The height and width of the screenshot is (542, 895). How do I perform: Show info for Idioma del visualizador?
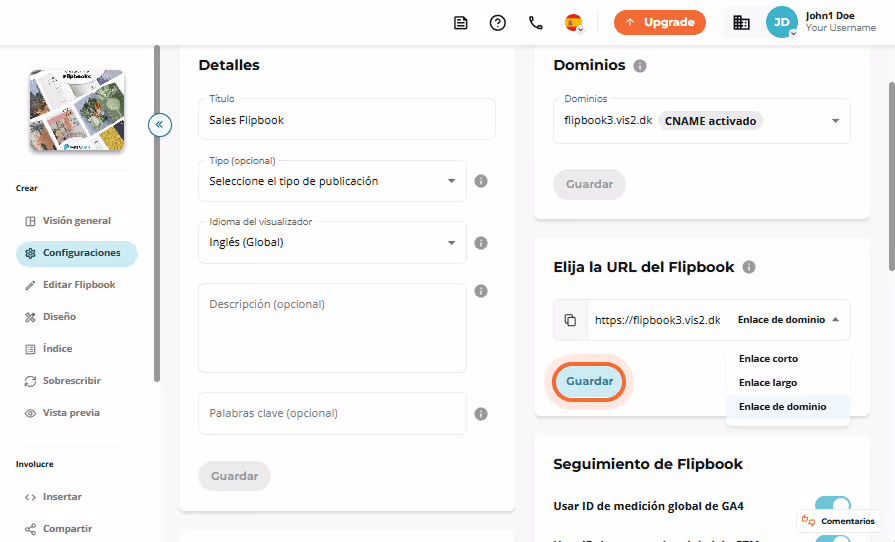(x=481, y=243)
